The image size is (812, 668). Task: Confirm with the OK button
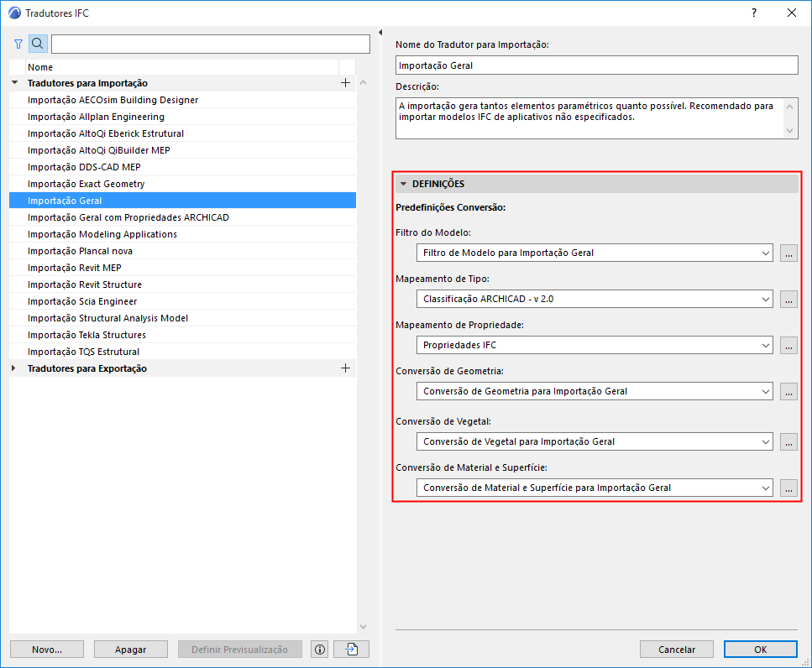click(760, 650)
